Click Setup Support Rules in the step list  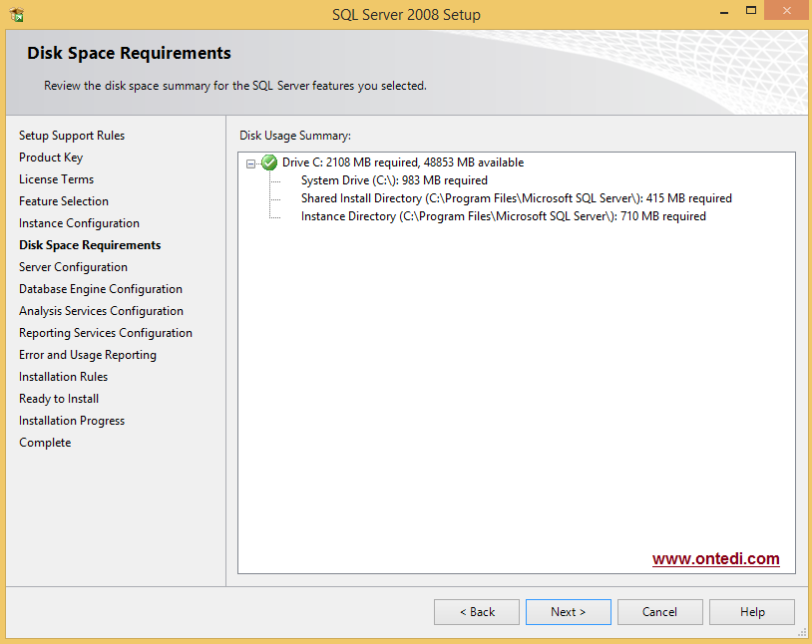[x=72, y=136]
